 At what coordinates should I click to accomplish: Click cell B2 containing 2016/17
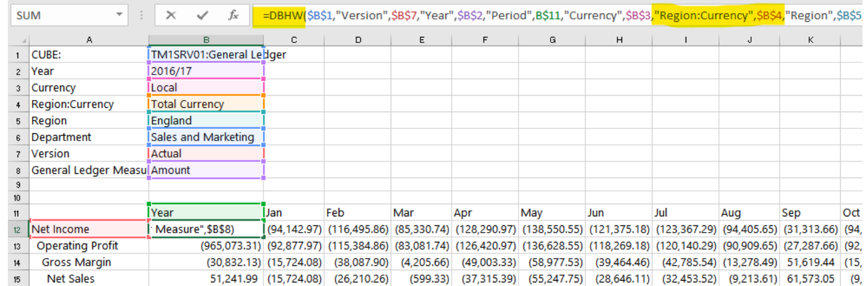coord(207,71)
